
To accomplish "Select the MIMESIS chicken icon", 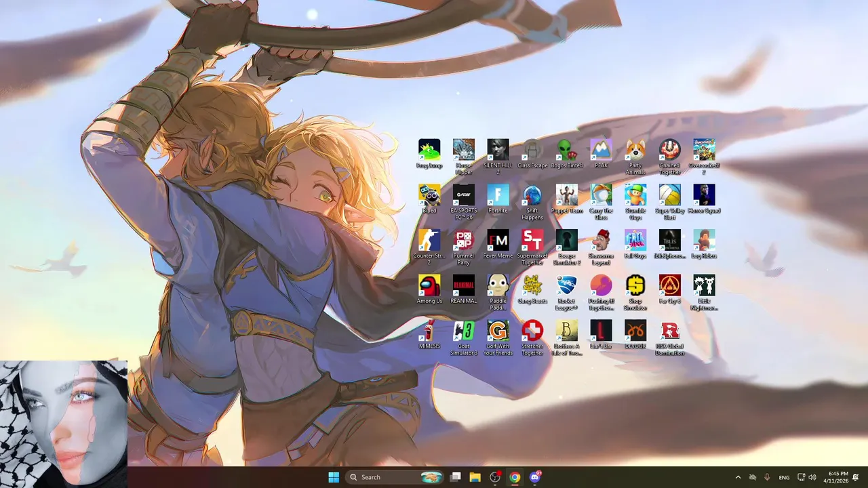I will click(x=429, y=335).
